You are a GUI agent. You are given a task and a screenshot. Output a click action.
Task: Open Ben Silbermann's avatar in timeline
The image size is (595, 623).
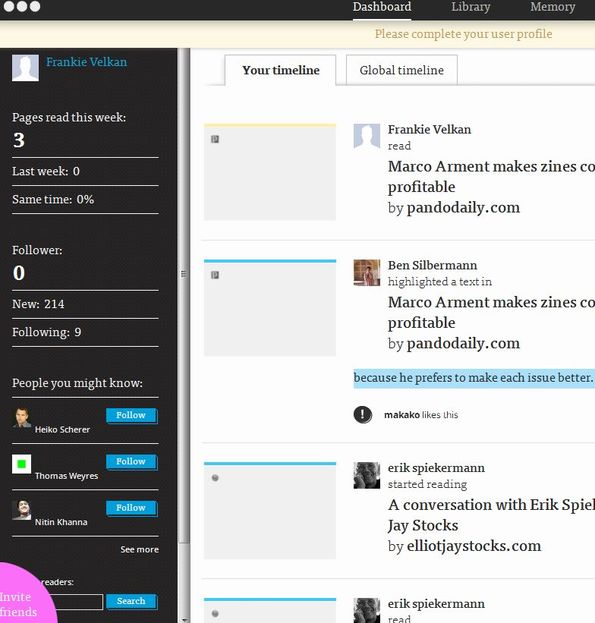coord(367,273)
